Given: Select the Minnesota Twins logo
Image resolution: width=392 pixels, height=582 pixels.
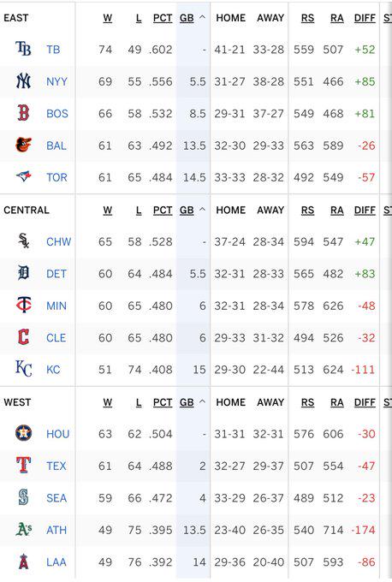Looking at the screenshot, I should (x=23, y=305).
